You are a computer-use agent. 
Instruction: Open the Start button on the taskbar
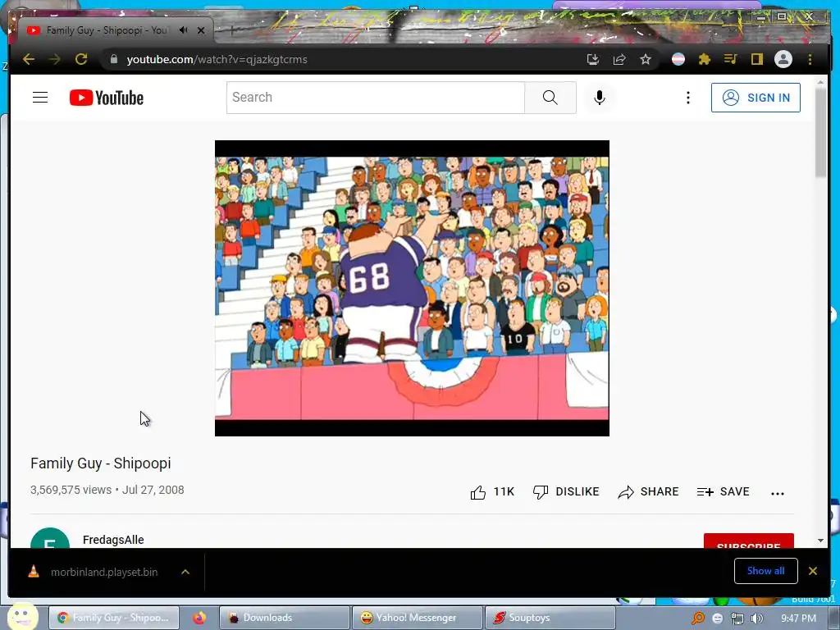click(22, 617)
